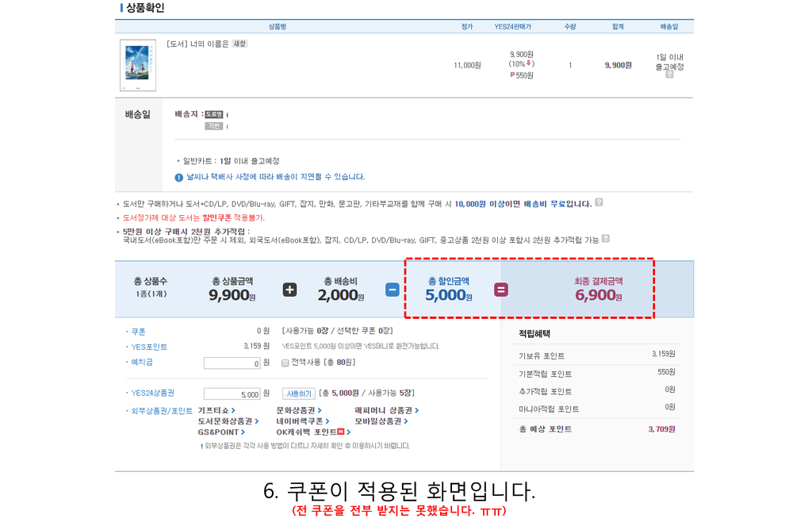Expand the GS&POINT option

tap(222, 432)
